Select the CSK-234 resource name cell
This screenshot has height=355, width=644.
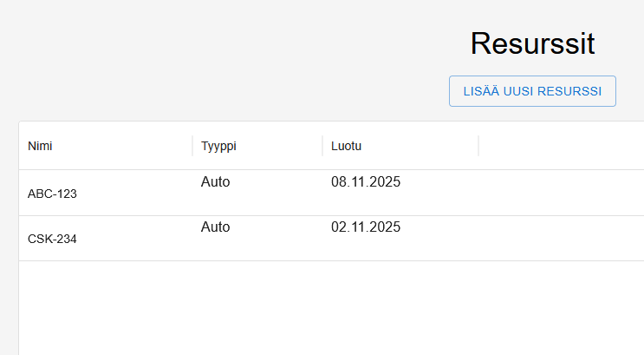click(x=52, y=239)
